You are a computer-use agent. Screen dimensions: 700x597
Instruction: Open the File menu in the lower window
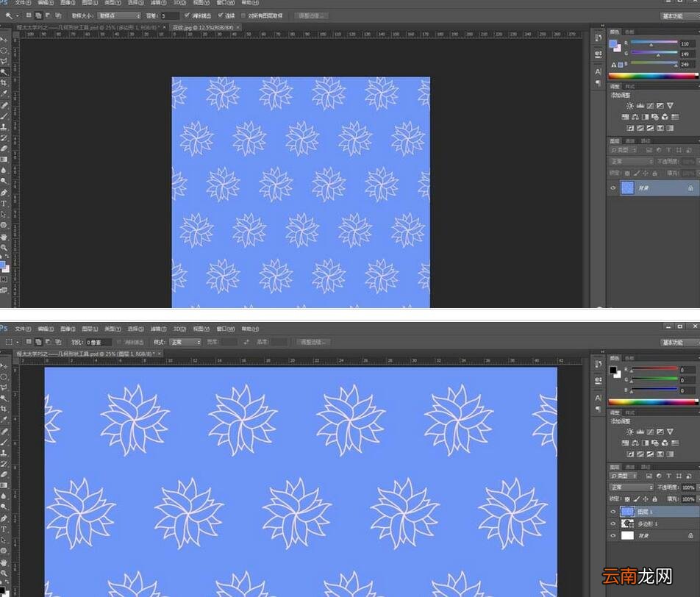[23, 329]
